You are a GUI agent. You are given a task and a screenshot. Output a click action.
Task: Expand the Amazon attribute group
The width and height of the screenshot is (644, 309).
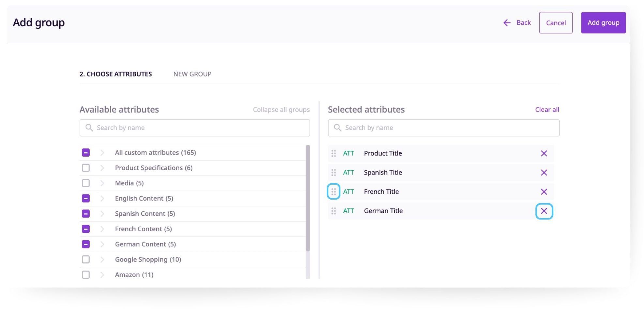(103, 274)
